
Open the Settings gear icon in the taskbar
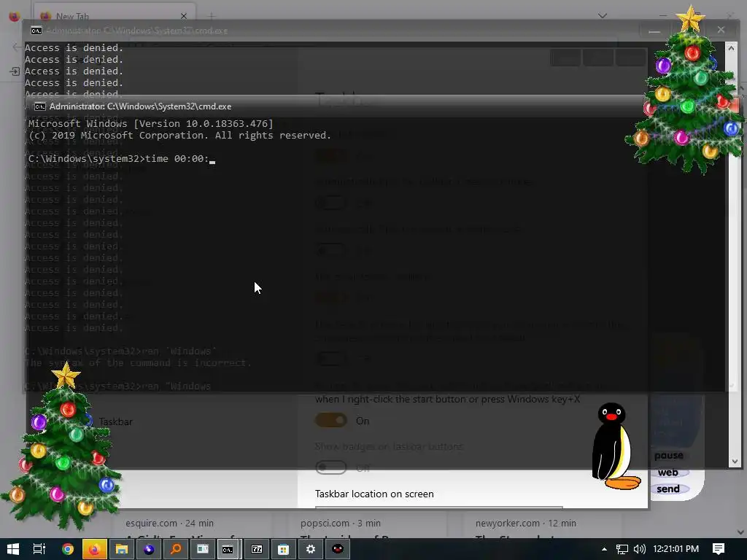point(311,549)
